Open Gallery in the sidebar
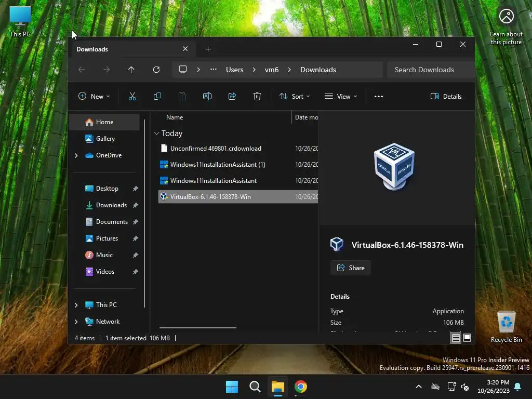This screenshot has width=532, height=399. [x=104, y=138]
